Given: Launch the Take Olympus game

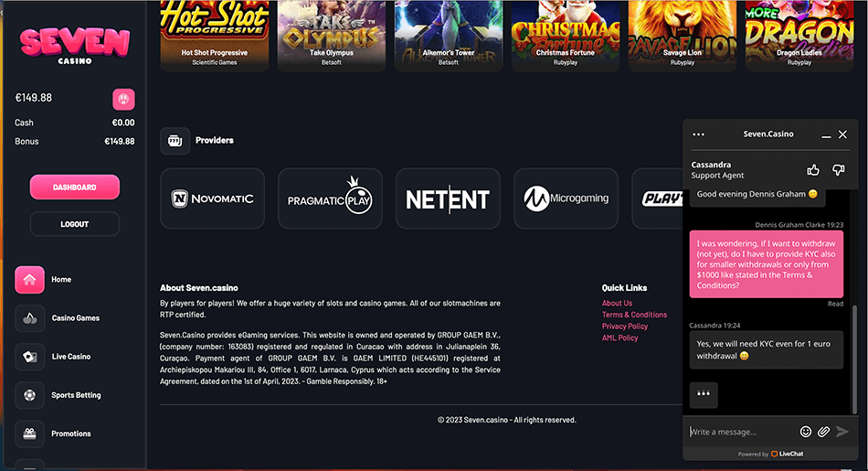Looking at the screenshot, I should [332, 36].
